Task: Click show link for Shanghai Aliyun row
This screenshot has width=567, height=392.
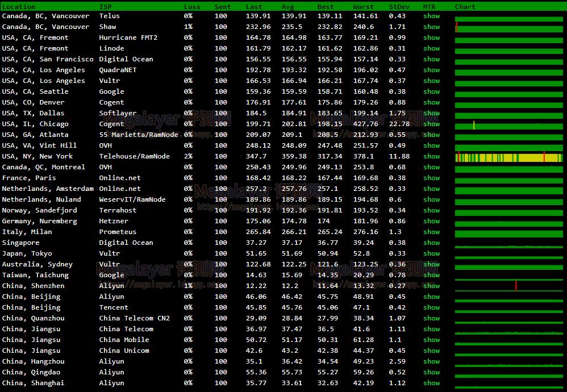Action: (x=431, y=383)
